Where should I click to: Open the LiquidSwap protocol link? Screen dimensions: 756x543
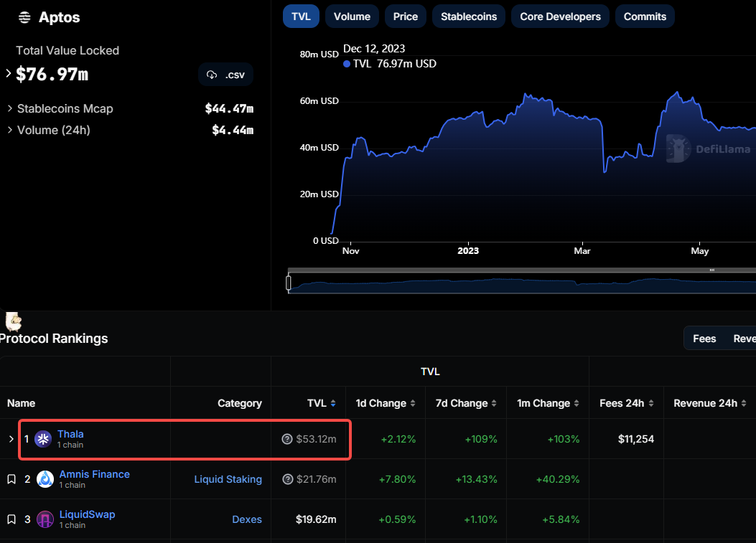coord(88,514)
